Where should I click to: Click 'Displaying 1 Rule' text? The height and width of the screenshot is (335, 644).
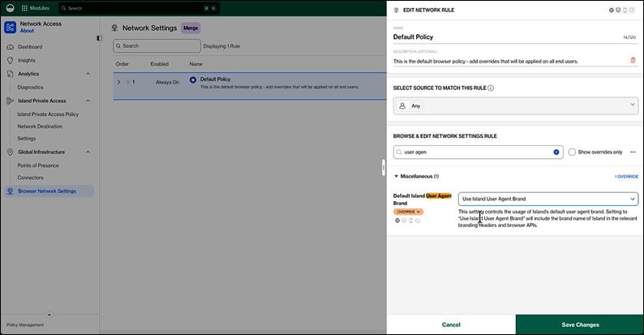[221, 46]
